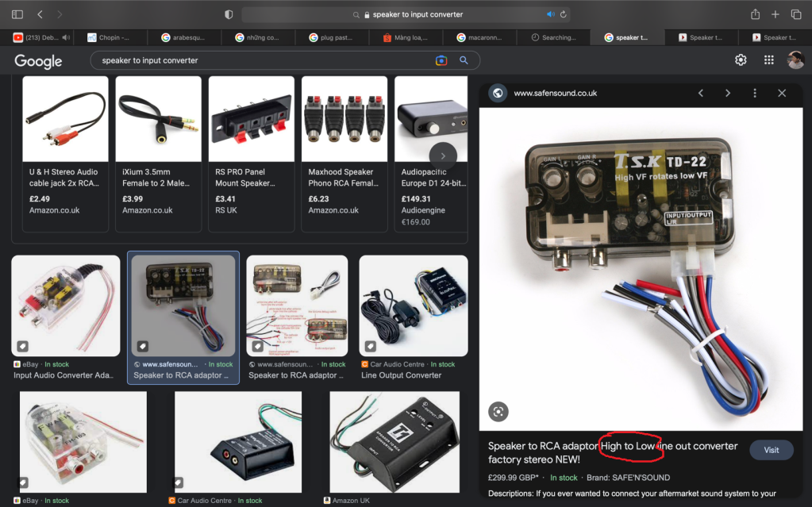The image size is (812, 507).
Task: Click the £299.99 GBP price text
Action: [x=514, y=478]
